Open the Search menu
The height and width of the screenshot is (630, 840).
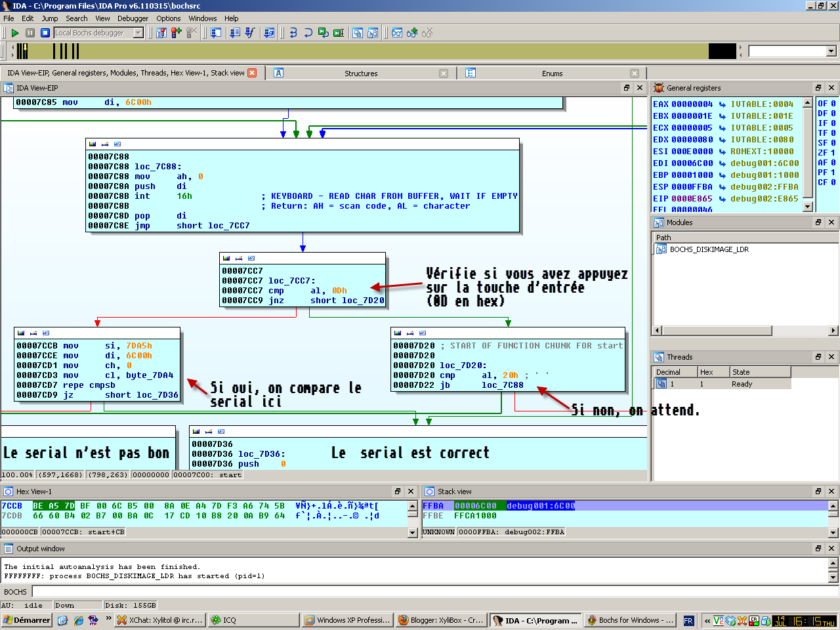tap(76, 18)
